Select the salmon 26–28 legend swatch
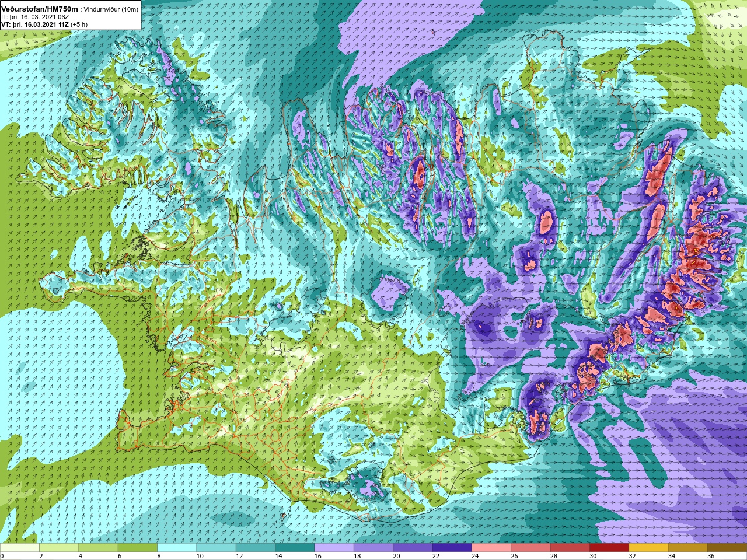The height and width of the screenshot is (560, 747). click(530, 547)
